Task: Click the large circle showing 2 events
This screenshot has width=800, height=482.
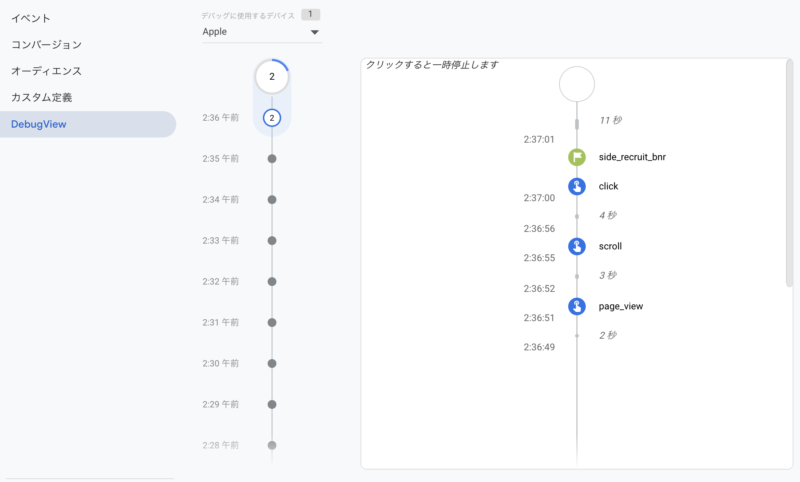Action: click(271, 76)
